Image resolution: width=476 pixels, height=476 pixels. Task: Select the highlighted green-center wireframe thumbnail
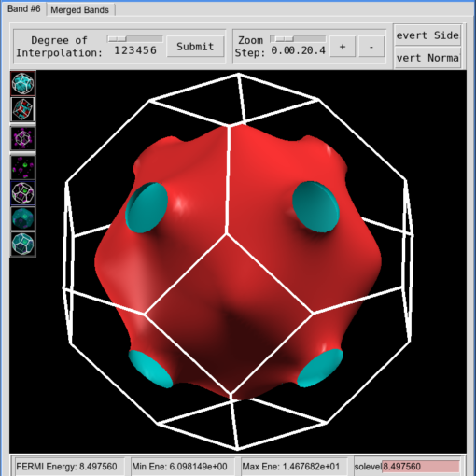(x=23, y=193)
